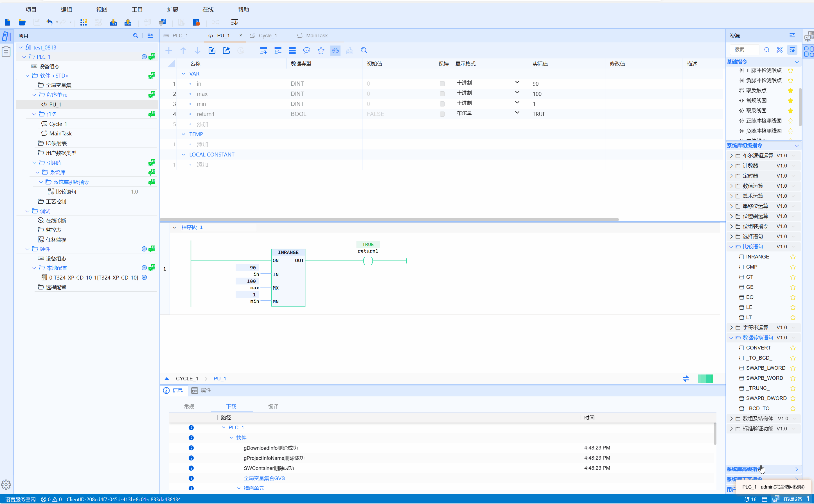Open the 在线 menu
Image resolution: width=814 pixels, height=504 pixels.
(x=208, y=9)
